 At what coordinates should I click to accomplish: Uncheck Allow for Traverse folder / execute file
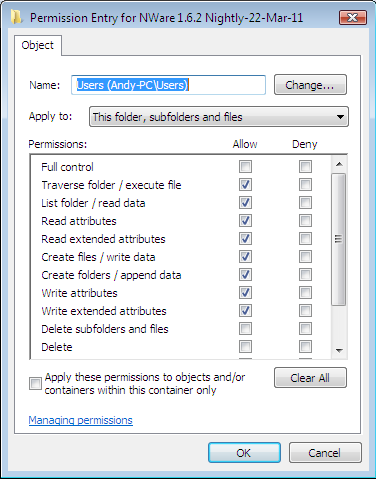pos(245,185)
